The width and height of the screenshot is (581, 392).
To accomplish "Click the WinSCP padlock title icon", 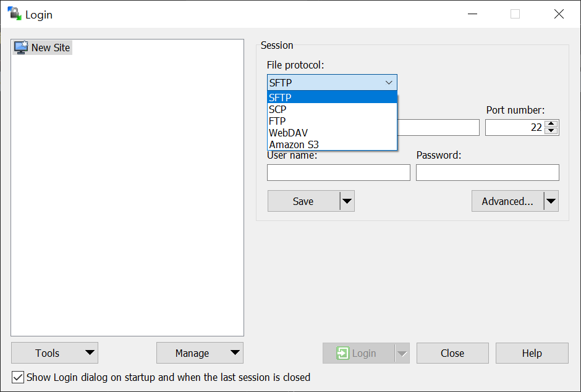I will (14, 14).
